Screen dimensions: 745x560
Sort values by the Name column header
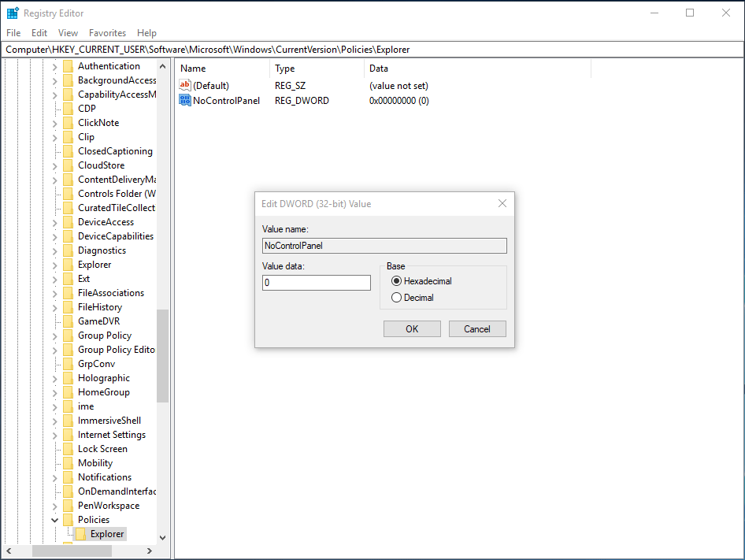(222, 69)
